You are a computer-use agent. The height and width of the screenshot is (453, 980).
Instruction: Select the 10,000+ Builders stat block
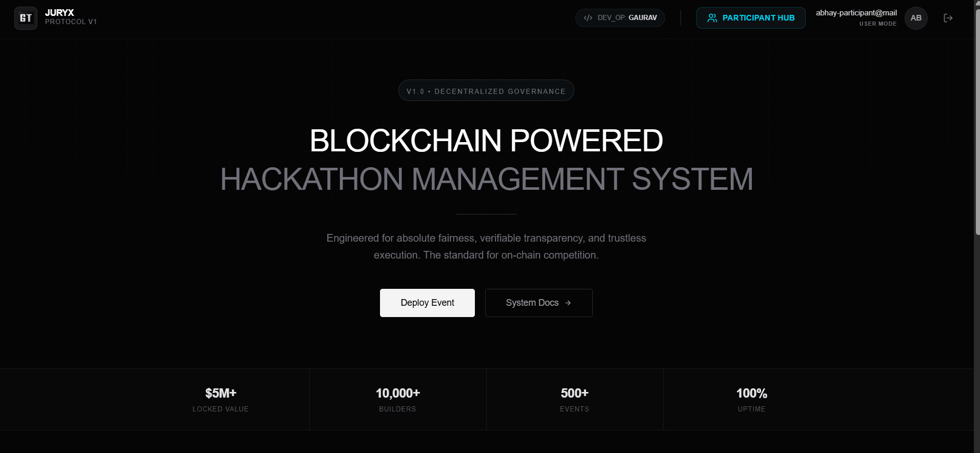pyautogui.click(x=397, y=399)
